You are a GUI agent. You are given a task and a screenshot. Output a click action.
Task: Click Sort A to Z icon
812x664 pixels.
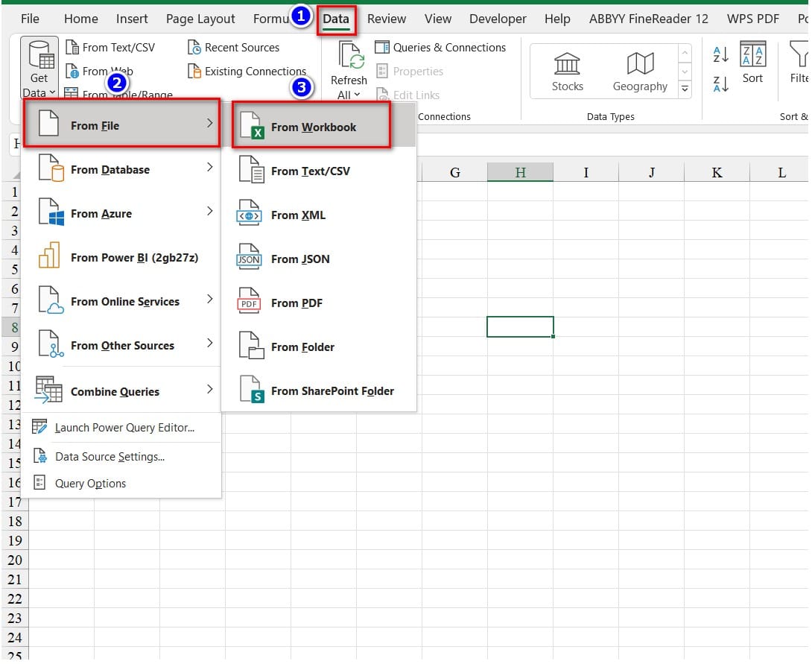(720, 54)
